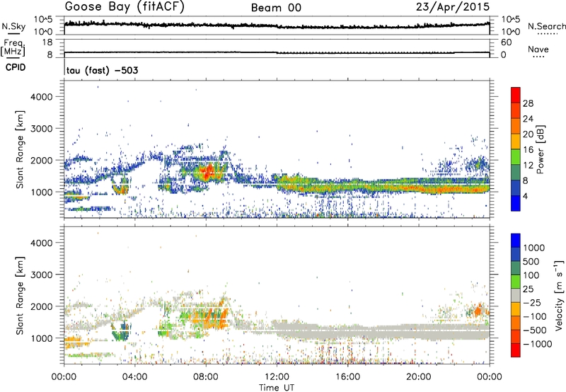Click the '1000' tick on velocity panel range axis
The height and width of the screenshot is (392, 566).
[x=42, y=339]
